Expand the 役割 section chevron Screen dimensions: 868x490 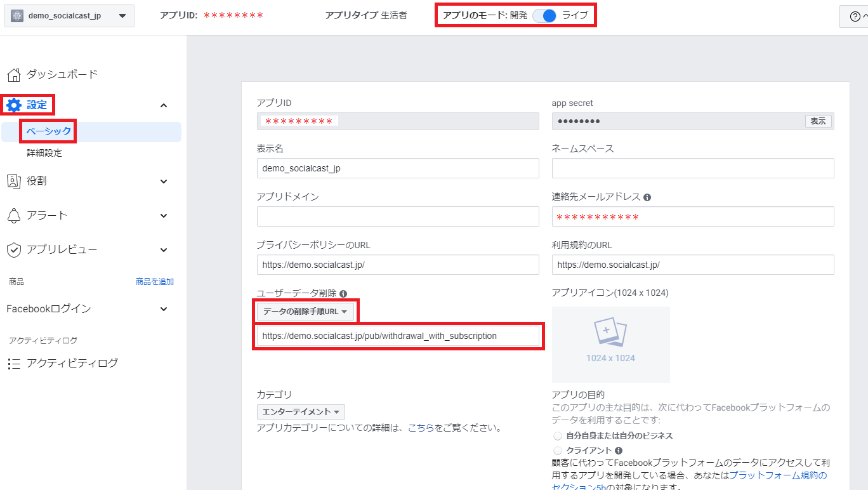[164, 182]
